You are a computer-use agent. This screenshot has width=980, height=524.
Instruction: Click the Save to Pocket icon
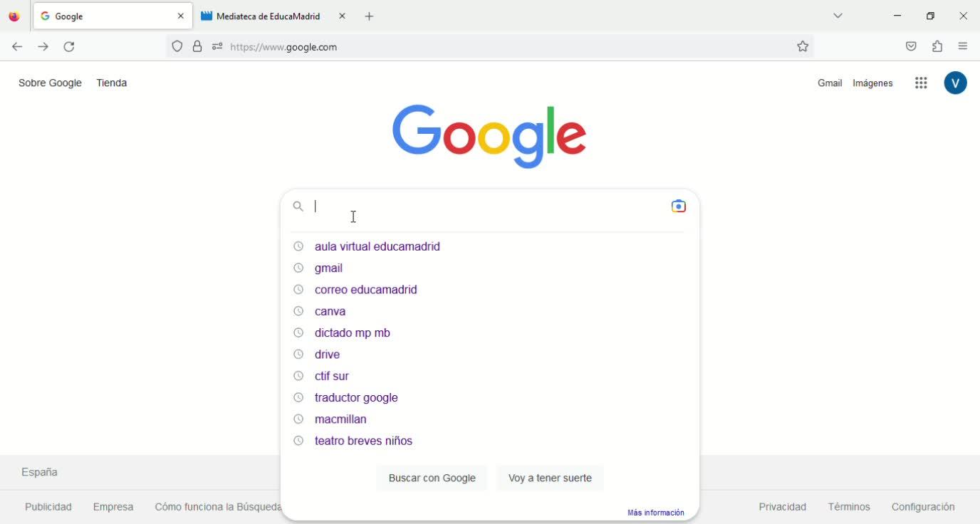tap(911, 47)
